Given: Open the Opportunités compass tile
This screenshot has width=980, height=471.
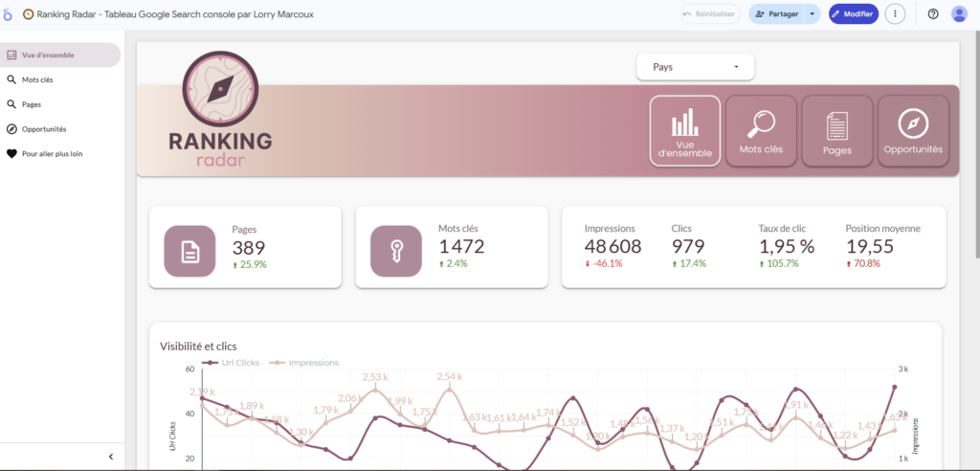Looking at the screenshot, I should (x=913, y=131).
